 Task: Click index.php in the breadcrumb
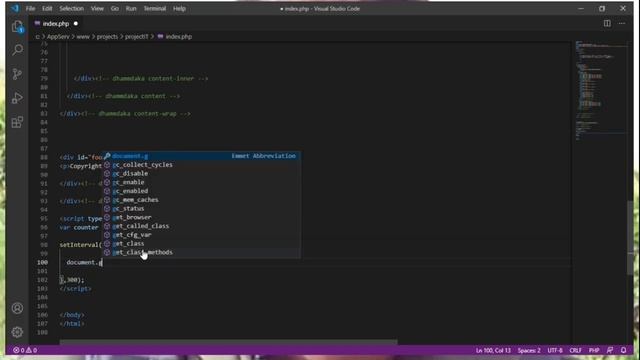tap(178, 37)
